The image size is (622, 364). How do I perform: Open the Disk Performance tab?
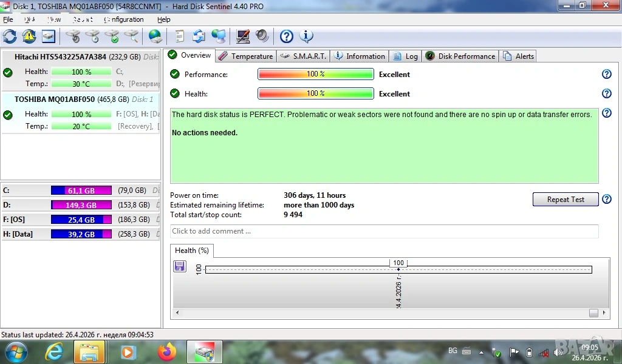coord(460,56)
